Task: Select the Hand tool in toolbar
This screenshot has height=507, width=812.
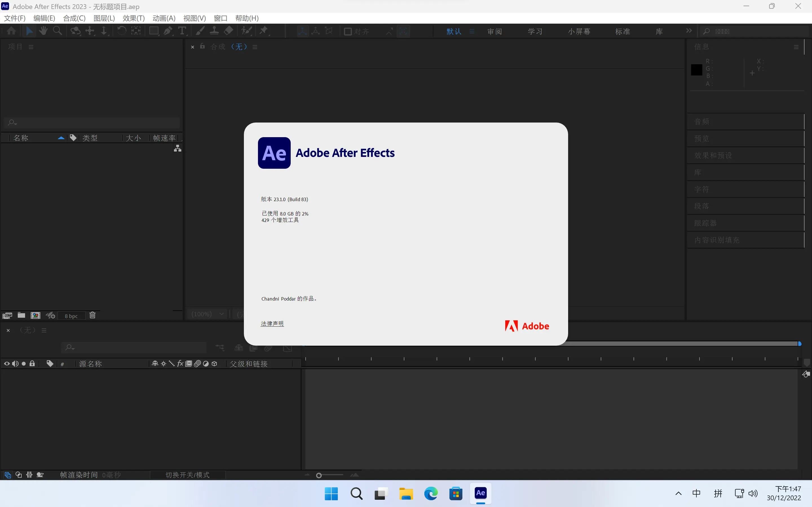Action: point(43,31)
